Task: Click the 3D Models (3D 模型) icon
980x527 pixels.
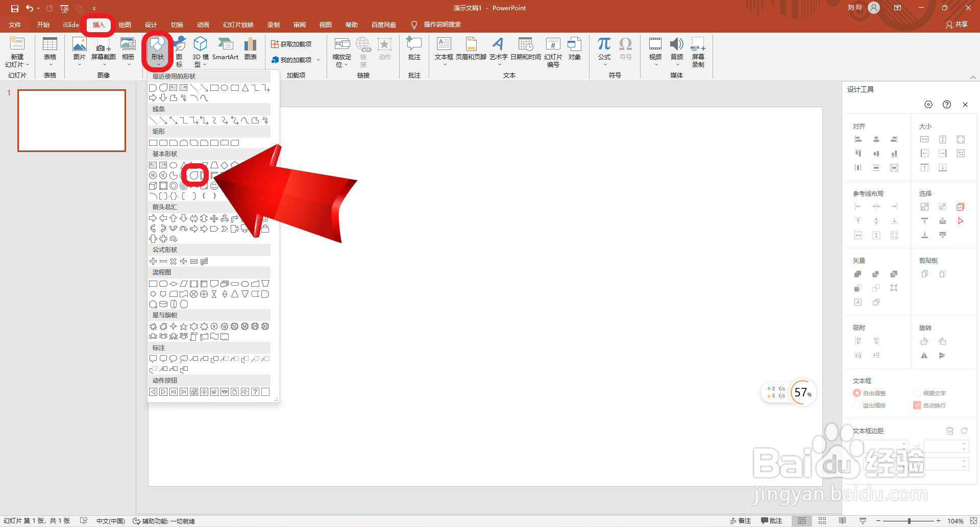Action: pyautogui.click(x=201, y=45)
